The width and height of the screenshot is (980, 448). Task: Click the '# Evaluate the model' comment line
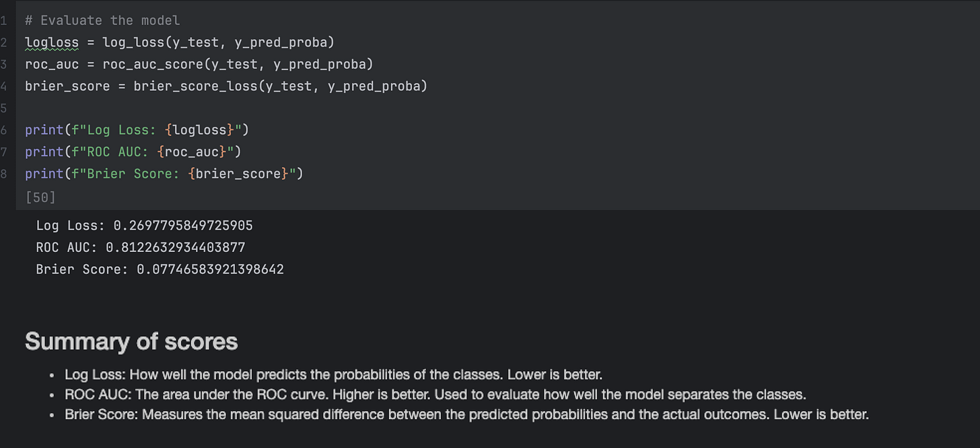(x=102, y=21)
